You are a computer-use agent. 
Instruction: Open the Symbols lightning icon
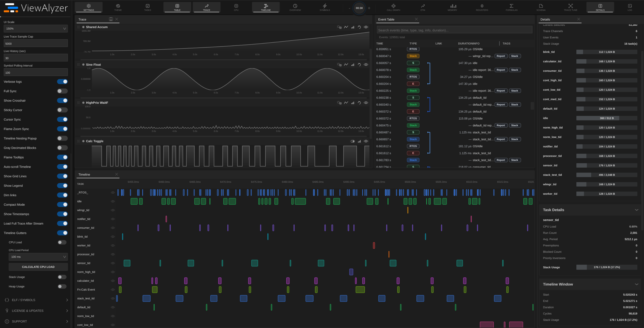pyautogui.click(x=324, y=7)
